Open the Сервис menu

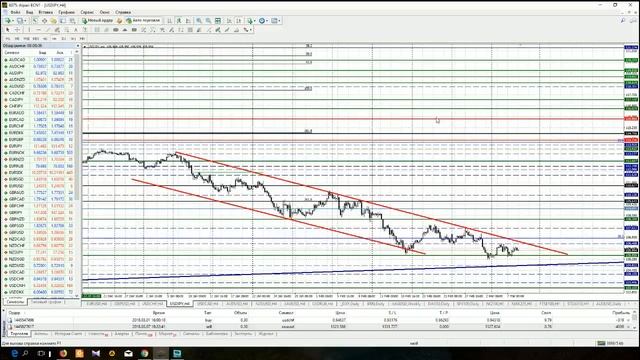[x=87, y=12]
